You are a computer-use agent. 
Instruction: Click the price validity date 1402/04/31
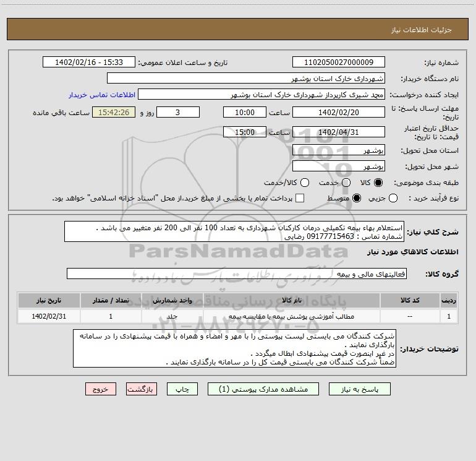(x=339, y=132)
